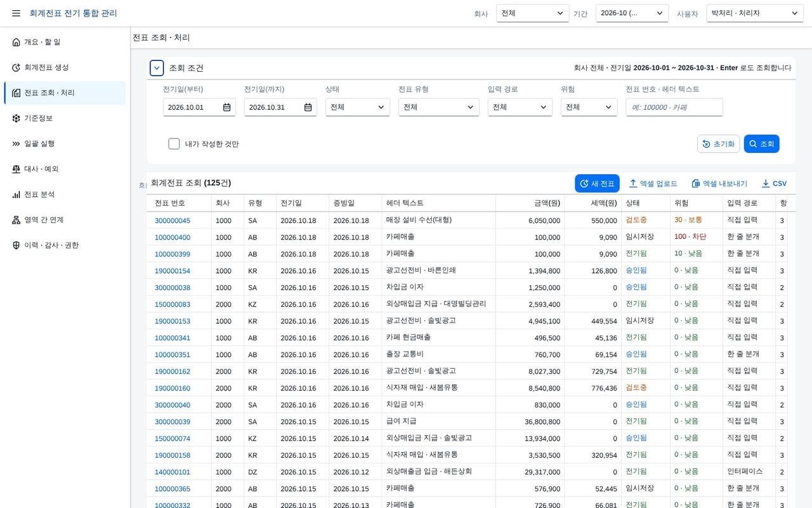Expand the 전표 유형 filter dropdown

pos(439,107)
